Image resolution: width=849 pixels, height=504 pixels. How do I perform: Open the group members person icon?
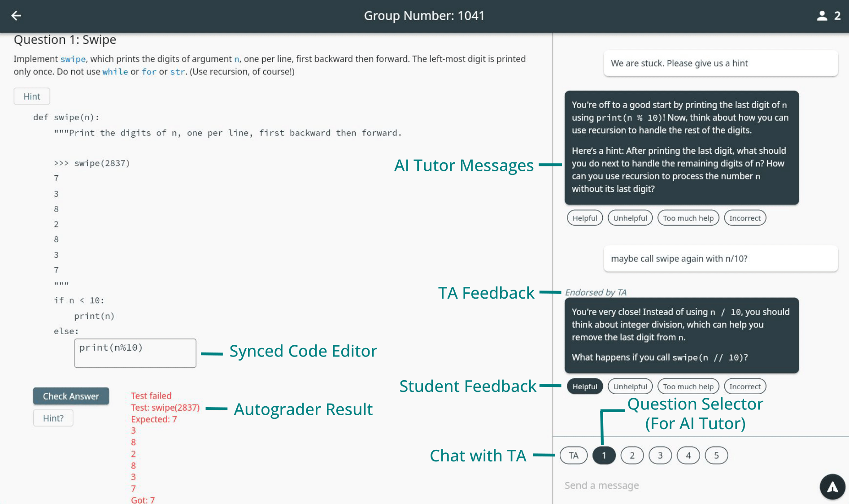822,16
